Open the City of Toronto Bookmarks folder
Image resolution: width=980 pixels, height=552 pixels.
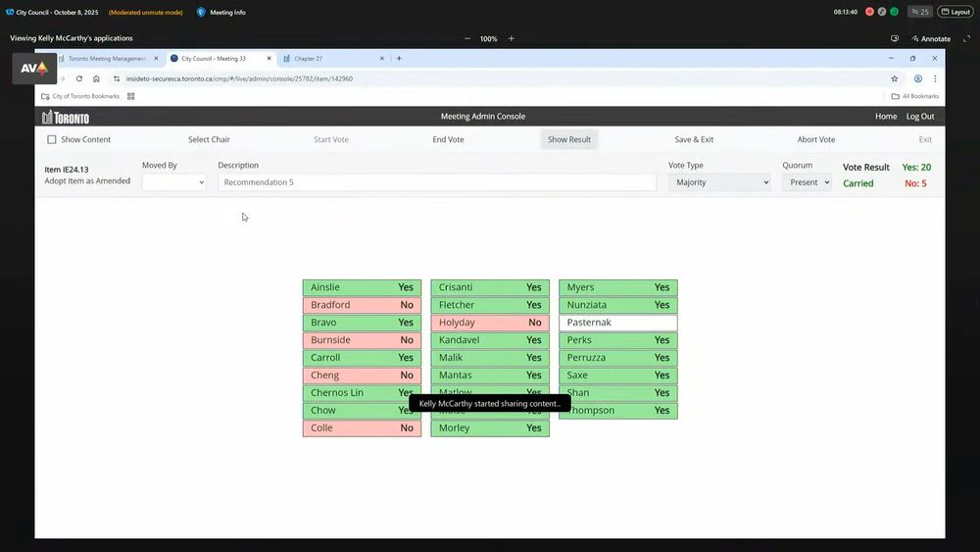point(80,96)
